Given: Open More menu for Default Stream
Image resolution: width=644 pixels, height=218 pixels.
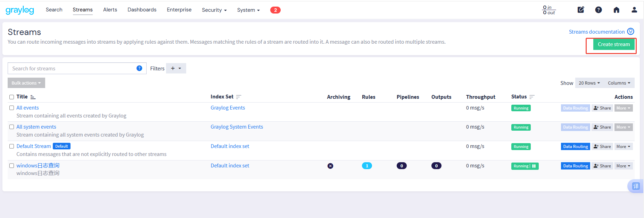Looking at the screenshot, I should click(x=624, y=147).
